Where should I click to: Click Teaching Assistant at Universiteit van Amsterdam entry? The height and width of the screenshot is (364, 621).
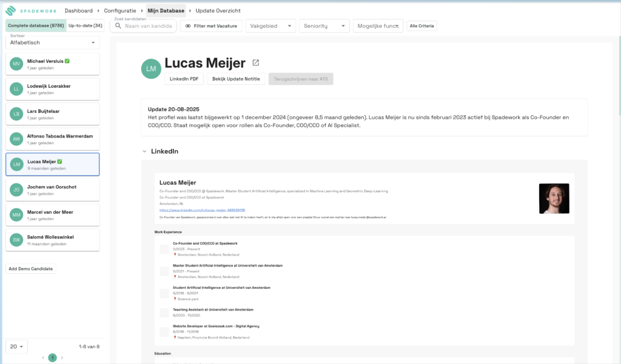point(213,309)
